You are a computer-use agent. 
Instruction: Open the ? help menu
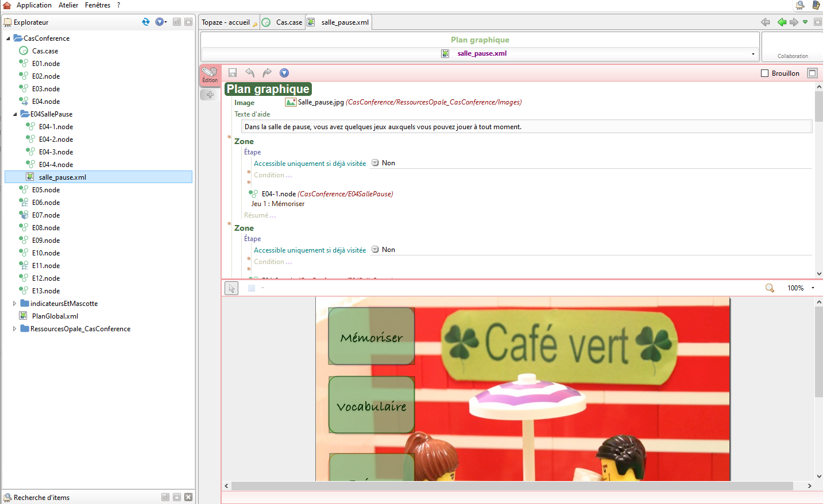118,5
